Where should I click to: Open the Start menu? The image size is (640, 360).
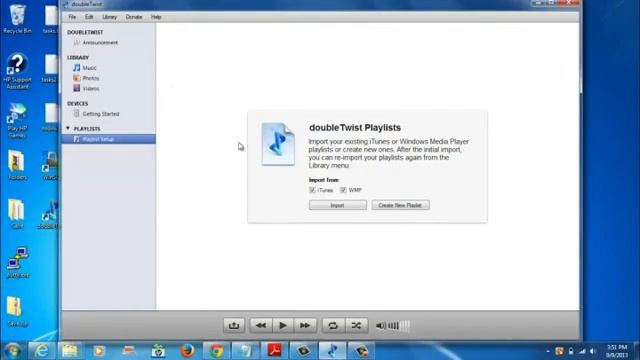coord(13,351)
